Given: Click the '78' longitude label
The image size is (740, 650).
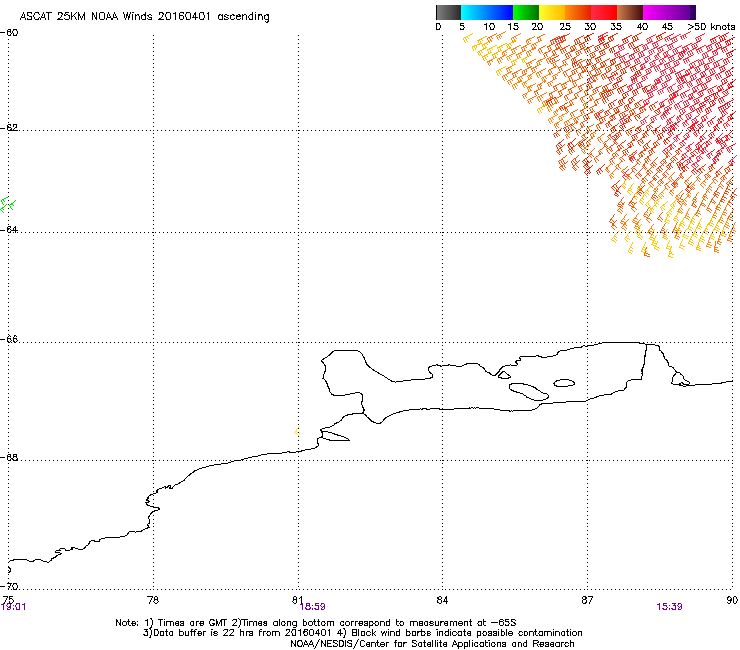Looking at the screenshot, I should click(153, 600).
